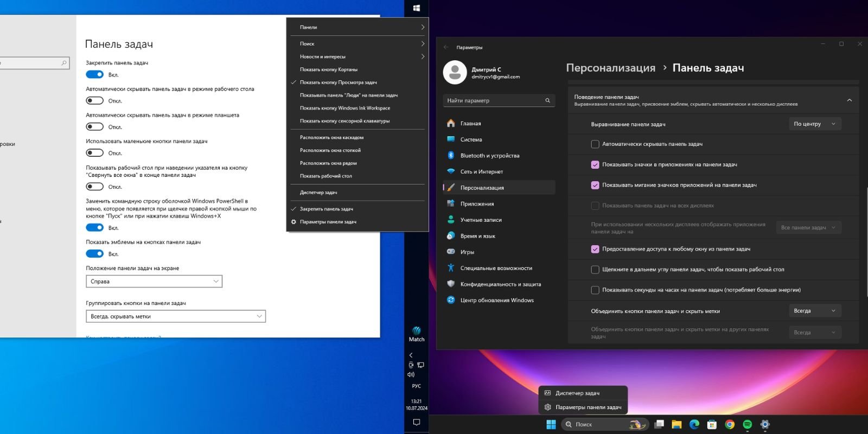Open Специальные возможности settings
Screen dimensions: 868x434
[499, 268]
